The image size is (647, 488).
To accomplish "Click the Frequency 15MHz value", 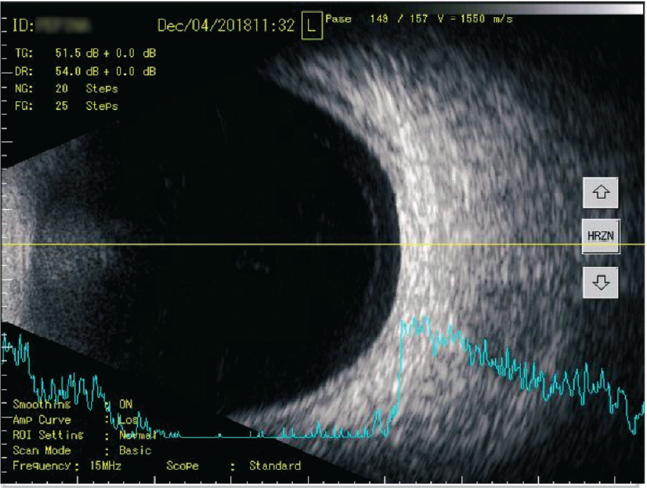I will coord(107,466).
